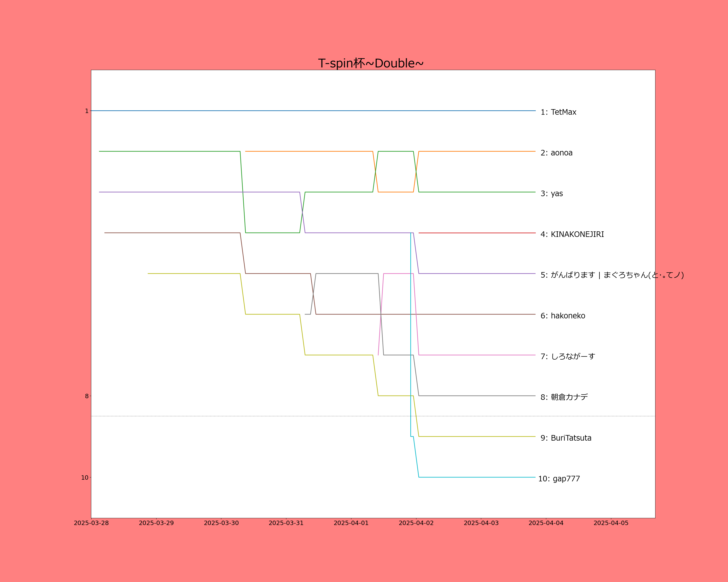Click the '1: TetMax' player label
The image size is (728, 582).
click(558, 112)
